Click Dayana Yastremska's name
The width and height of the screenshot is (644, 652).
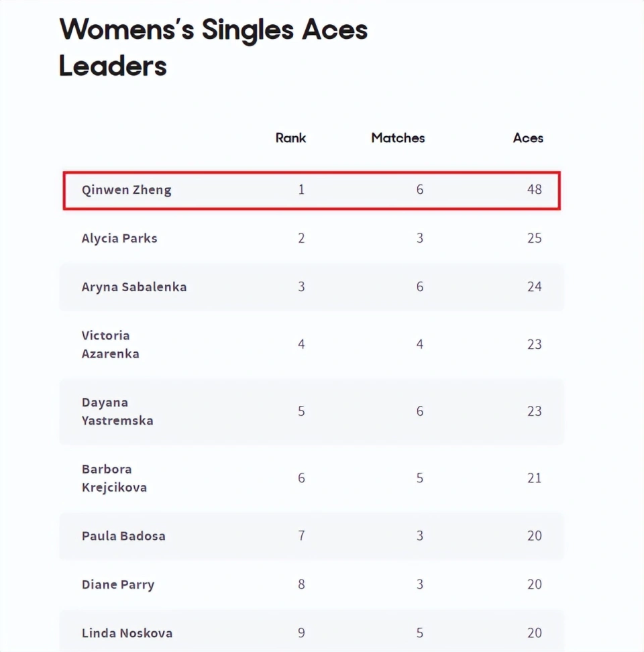[117, 411]
